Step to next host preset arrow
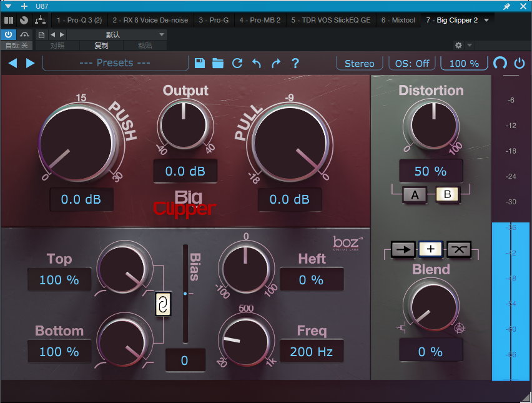532x403 pixels. [62, 34]
